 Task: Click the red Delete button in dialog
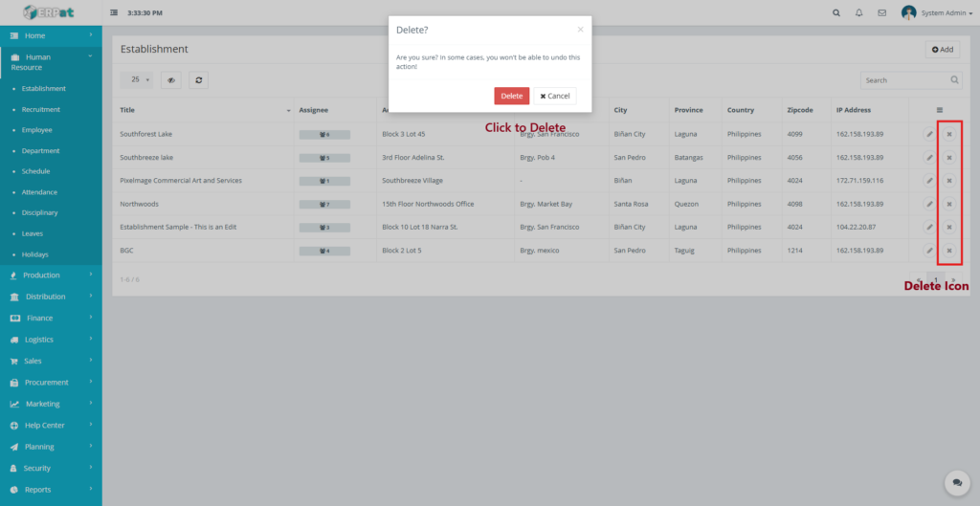pyautogui.click(x=511, y=96)
